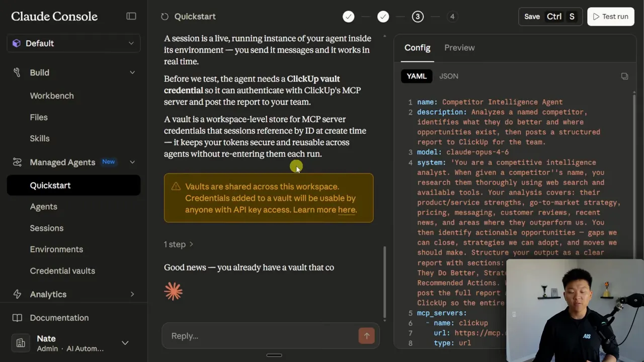The image size is (644, 362).
Task: Open the Default workspace dropdown
Action: [73, 43]
